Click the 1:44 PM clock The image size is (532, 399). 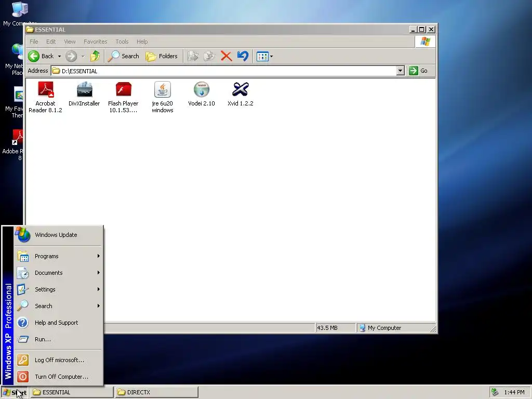point(514,392)
